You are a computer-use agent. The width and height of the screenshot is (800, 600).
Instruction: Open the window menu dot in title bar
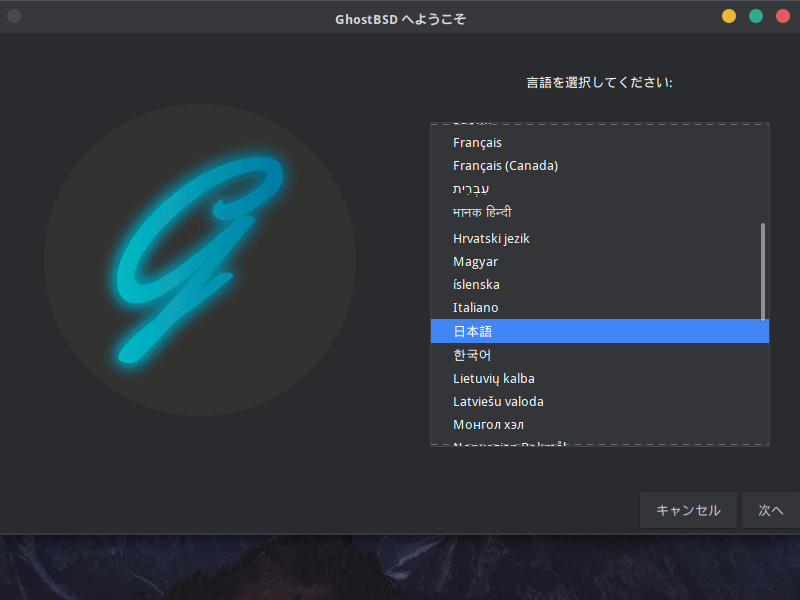click(x=14, y=16)
